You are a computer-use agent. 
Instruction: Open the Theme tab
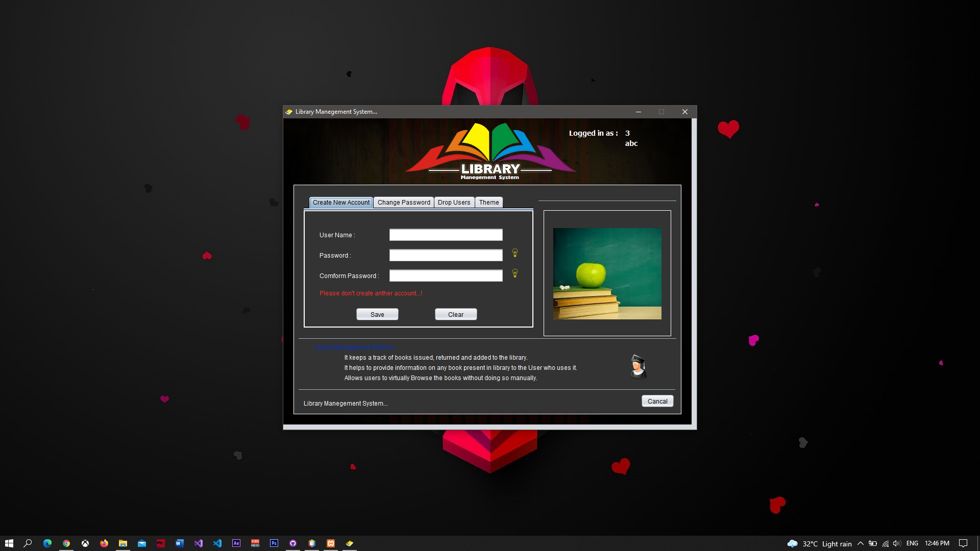(x=488, y=202)
